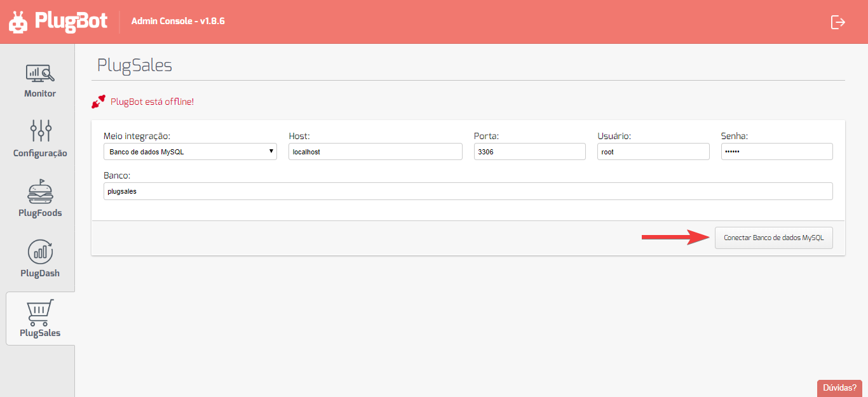Click the PlugBot brand name text
The image size is (868, 397).
[x=72, y=21]
